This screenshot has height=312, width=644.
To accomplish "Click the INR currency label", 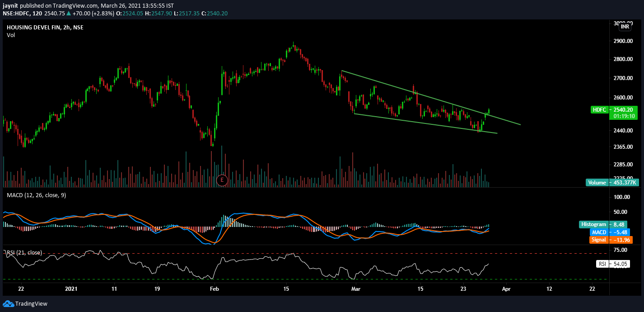I will 625,27.
